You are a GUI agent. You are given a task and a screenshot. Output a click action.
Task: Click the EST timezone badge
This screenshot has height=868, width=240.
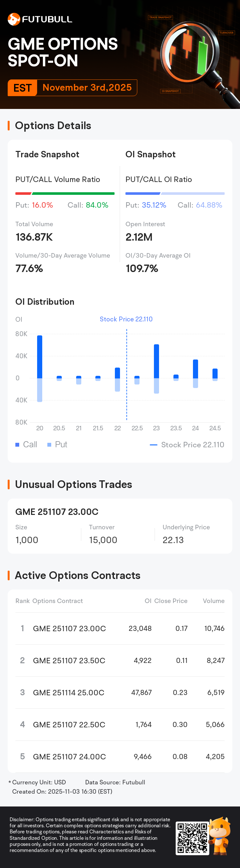pyautogui.click(x=22, y=88)
